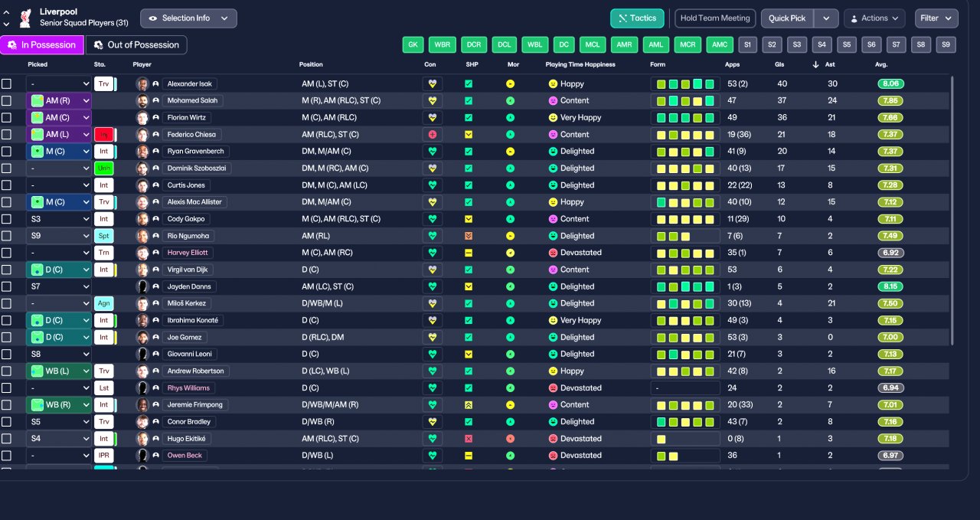Click Mohamed Salah's Content face icon
980x520 pixels.
pyautogui.click(x=553, y=100)
